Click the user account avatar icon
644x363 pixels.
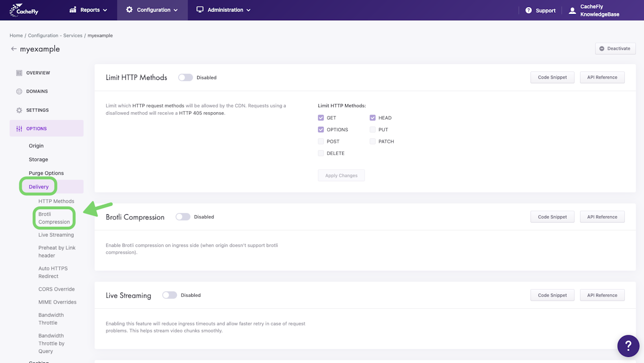coord(572,11)
